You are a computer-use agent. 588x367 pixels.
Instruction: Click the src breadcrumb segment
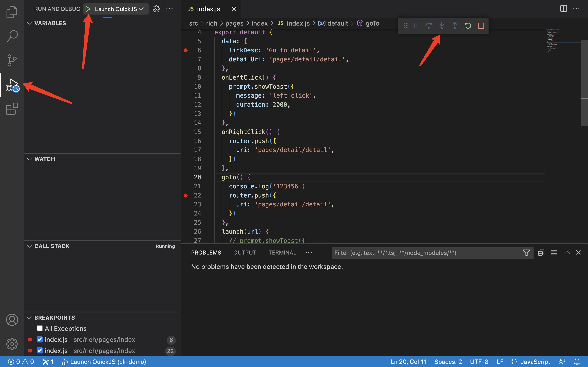pyautogui.click(x=193, y=23)
